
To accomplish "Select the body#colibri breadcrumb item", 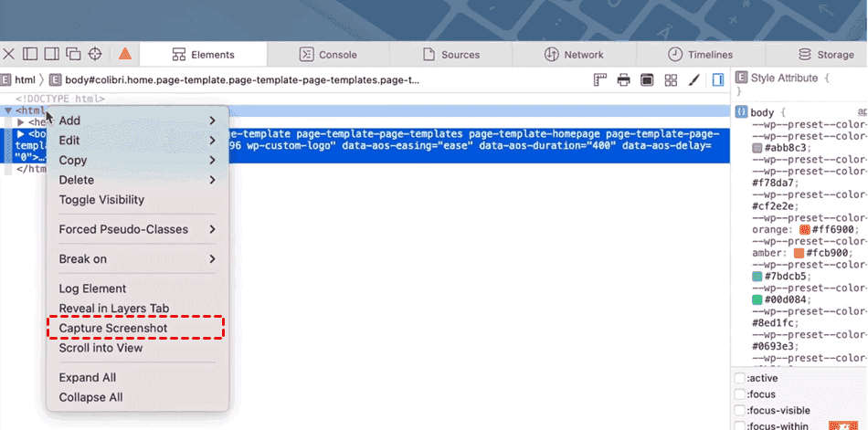I will (x=234, y=80).
